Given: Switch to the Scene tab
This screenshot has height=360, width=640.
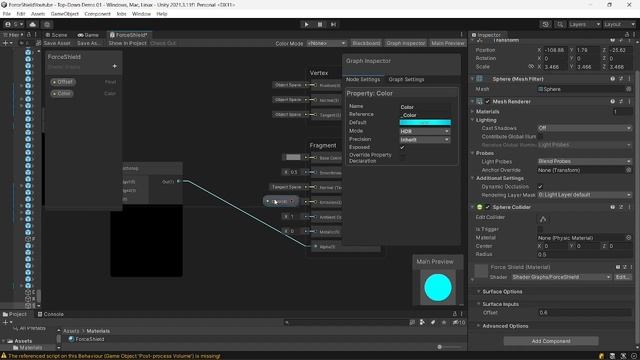Looking at the screenshot, I should coord(56,35).
